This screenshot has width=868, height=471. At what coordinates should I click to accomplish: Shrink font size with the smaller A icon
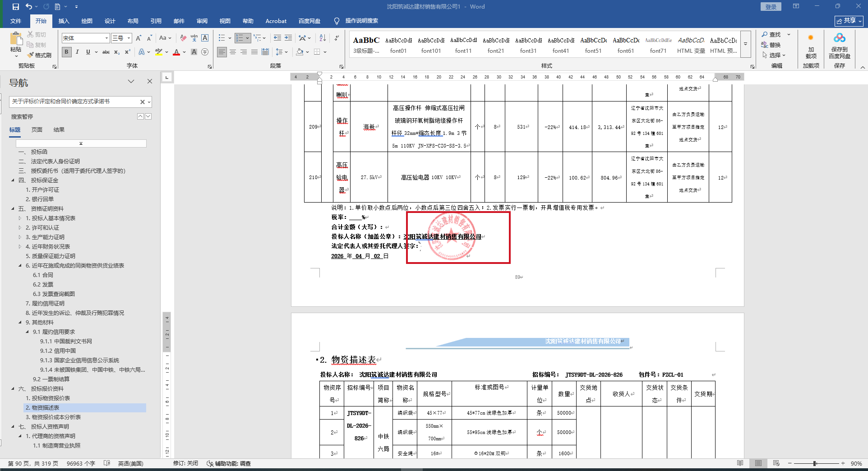149,38
